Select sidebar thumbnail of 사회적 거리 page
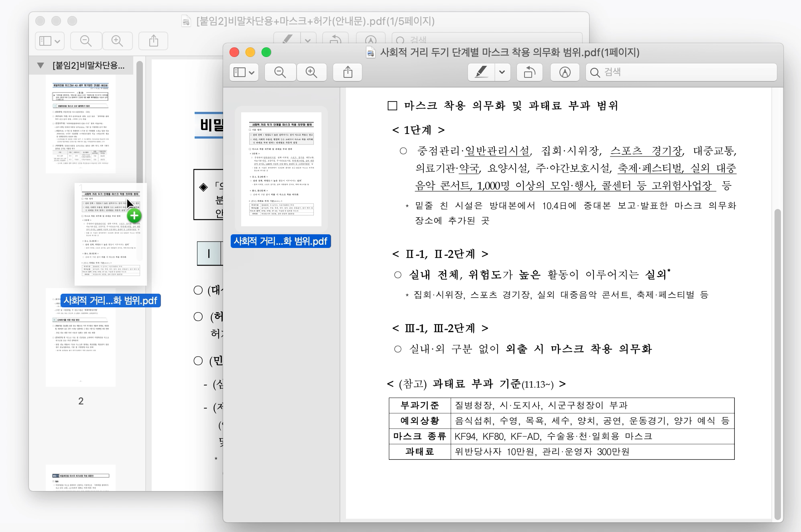 pos(281,169)
